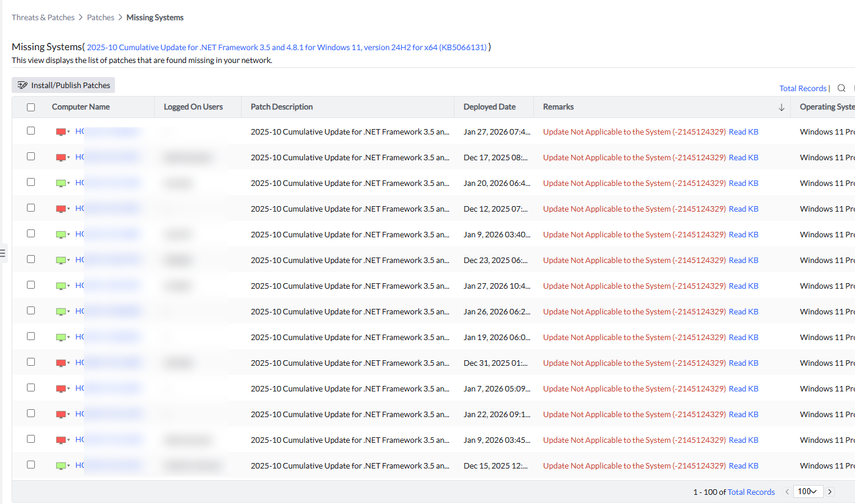
Task: Click the green monitor icon in the Jan 20, 2026 row
Action: tap(61, 183)
